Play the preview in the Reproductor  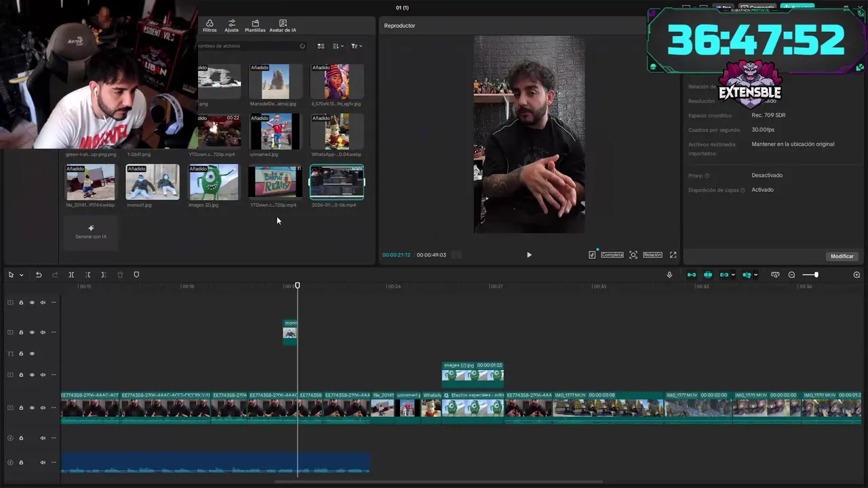[529, 255]
